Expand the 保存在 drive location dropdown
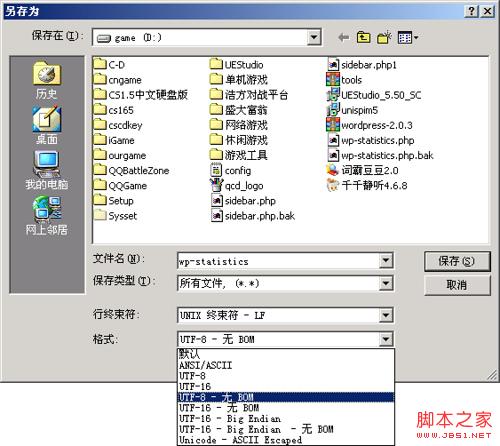The image size is (500, 446). point(314,37)
